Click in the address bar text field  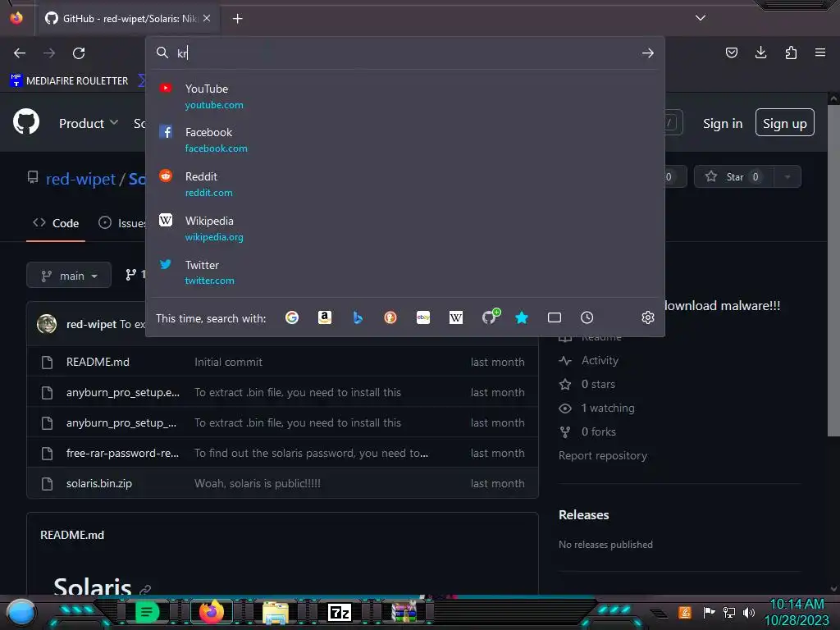(404, 53)
